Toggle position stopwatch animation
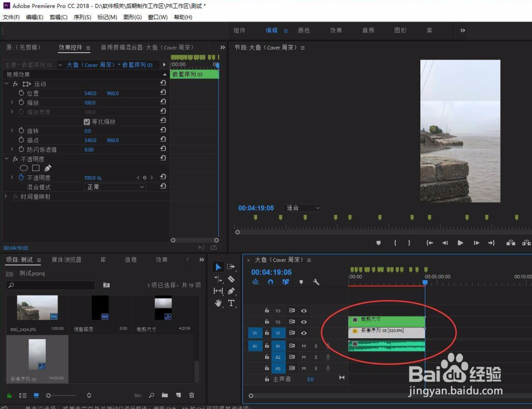This screenshot has width=532, height=409. pos(21,92)
